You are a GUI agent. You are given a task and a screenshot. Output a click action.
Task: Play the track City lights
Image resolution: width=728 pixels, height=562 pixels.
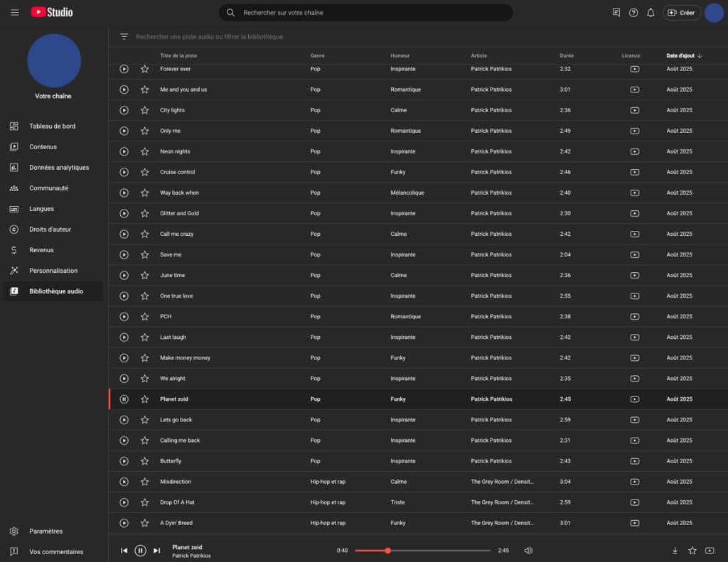(124, 110)
